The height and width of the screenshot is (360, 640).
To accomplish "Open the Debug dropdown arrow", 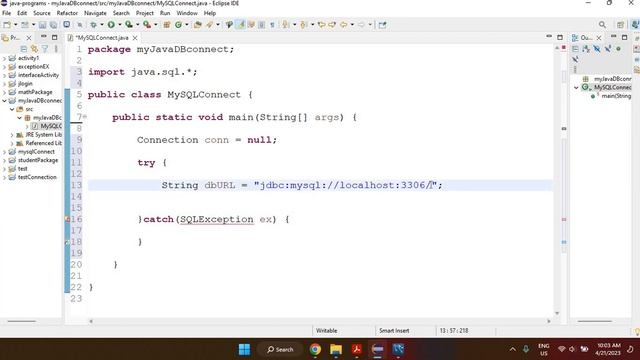I will pyautogui.click(x=102, y=25).
